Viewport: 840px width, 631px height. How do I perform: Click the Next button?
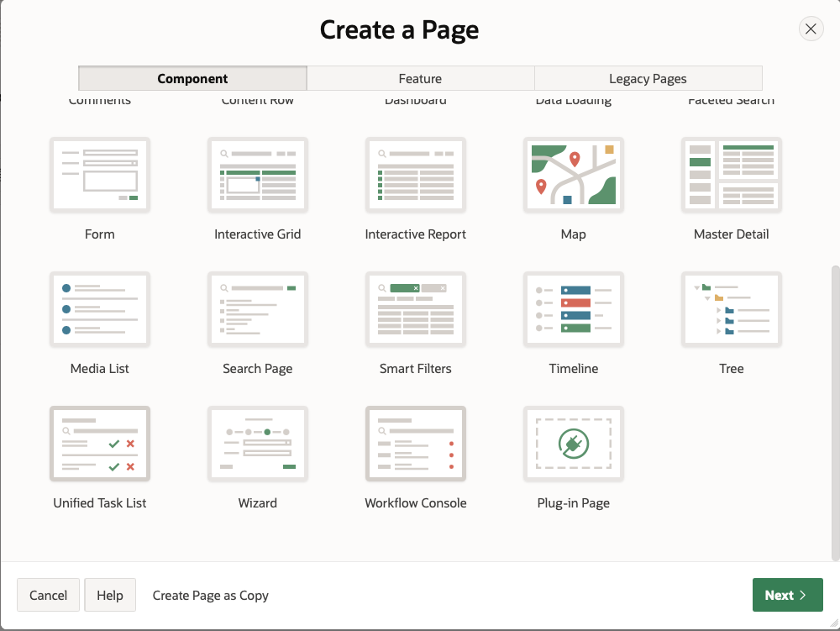(787, 595)
